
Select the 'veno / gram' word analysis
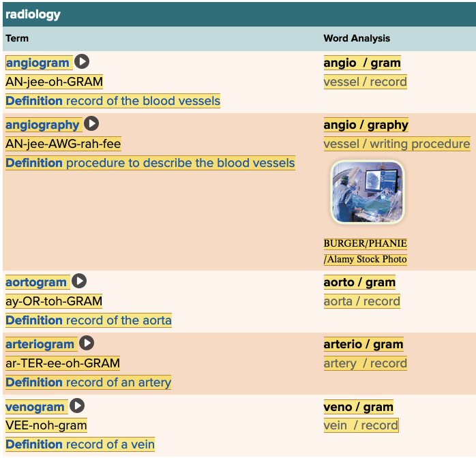358,406
